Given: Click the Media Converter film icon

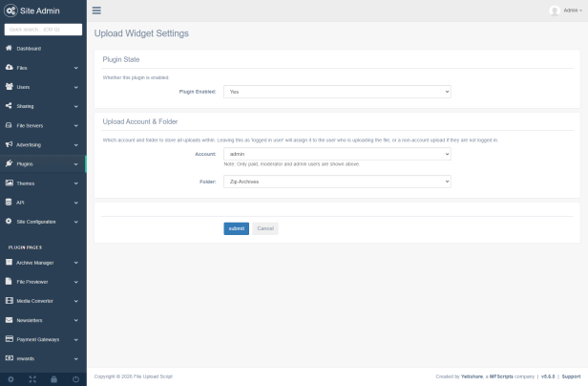Looking at the screenshot, I should (9, 301).
